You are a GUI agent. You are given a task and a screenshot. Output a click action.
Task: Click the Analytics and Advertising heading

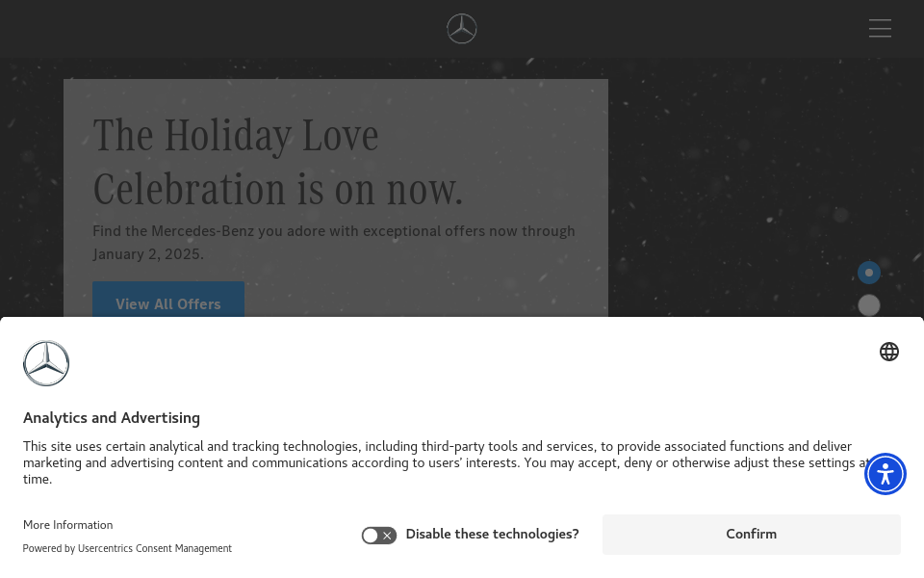tap(112, 418)
